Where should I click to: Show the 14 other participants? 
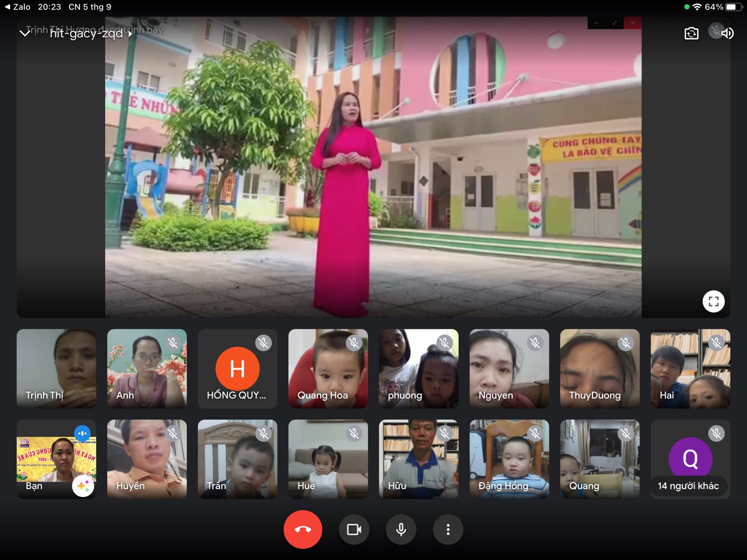(x=690, y=460)
